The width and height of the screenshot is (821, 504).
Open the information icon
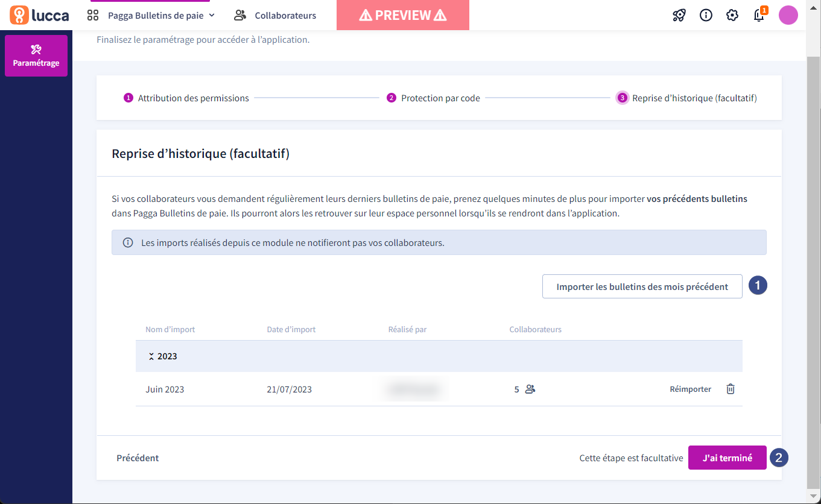706,15
